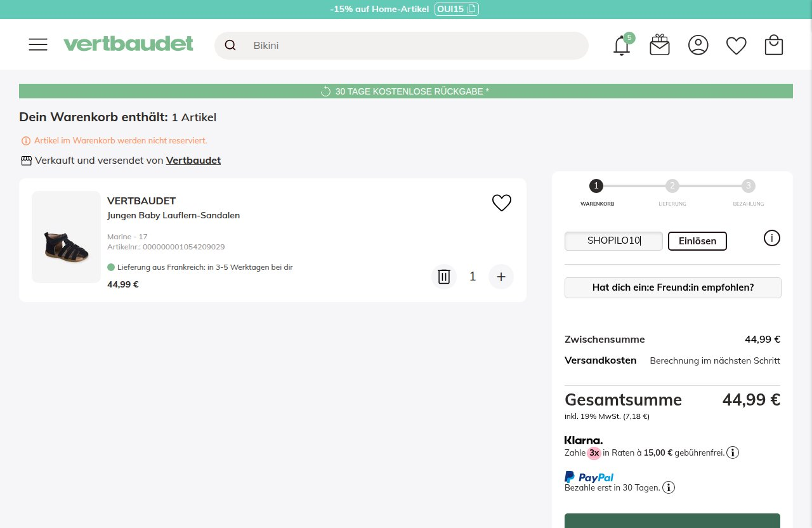Open notifications bell with 5 badge
Image resolution: width=812 pixels, height=528 pixels.
coord(622,45)
